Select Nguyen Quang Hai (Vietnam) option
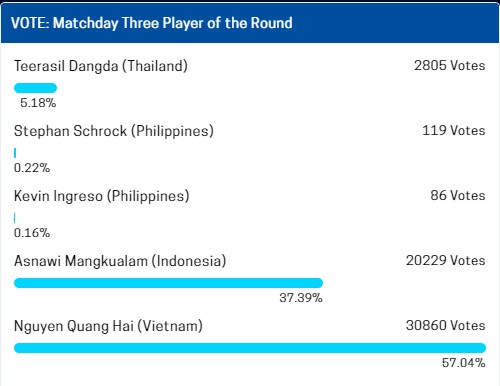500x386 pixels. (108, 326)
